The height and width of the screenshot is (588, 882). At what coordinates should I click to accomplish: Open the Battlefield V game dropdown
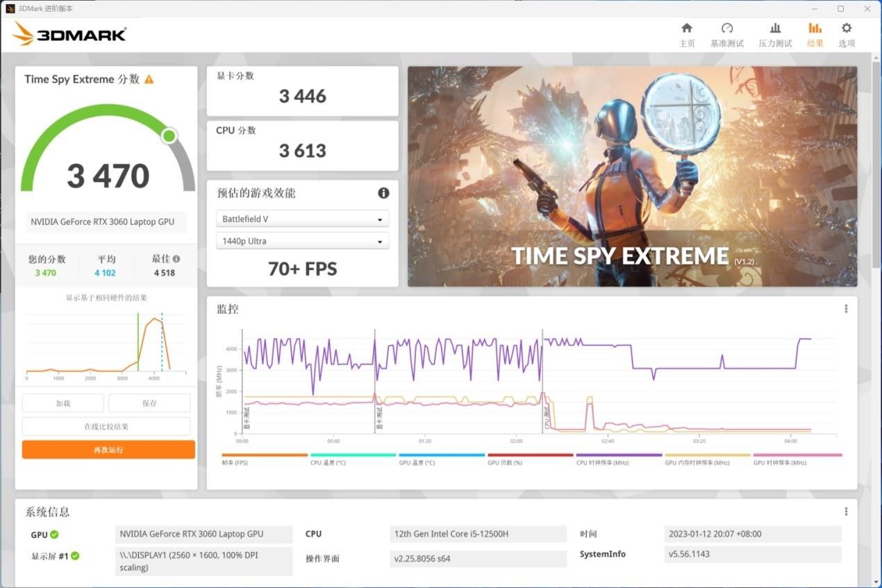(302, 219)
